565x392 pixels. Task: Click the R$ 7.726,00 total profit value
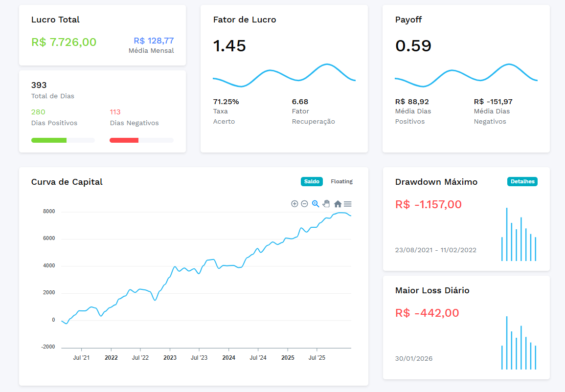point(64,43)
